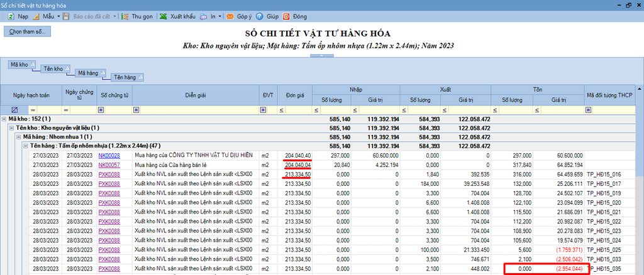The image size is (644, 275).
Task: Collapse the Mã hàng : Nhom nhua 1 group
Action: point(18,137)
